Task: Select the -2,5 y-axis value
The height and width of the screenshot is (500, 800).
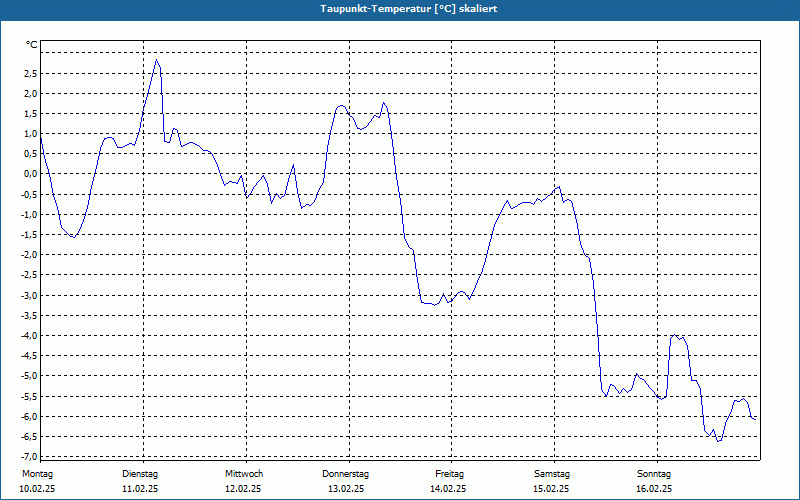Action: (x=29, y=275)
